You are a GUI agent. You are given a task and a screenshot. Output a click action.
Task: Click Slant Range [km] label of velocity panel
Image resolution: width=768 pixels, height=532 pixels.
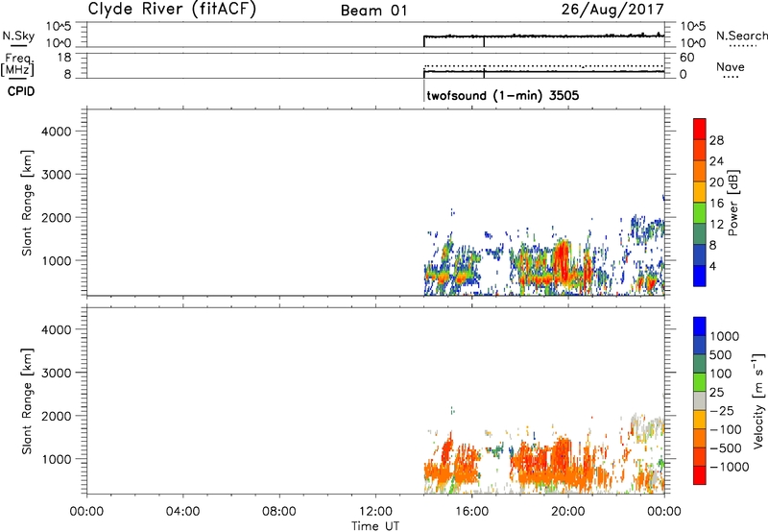[x=27, y=401]
